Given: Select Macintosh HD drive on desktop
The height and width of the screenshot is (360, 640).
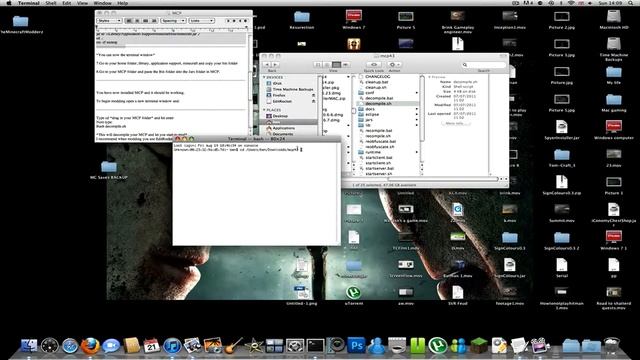Looking at the screenshot, I should [613, 20].
